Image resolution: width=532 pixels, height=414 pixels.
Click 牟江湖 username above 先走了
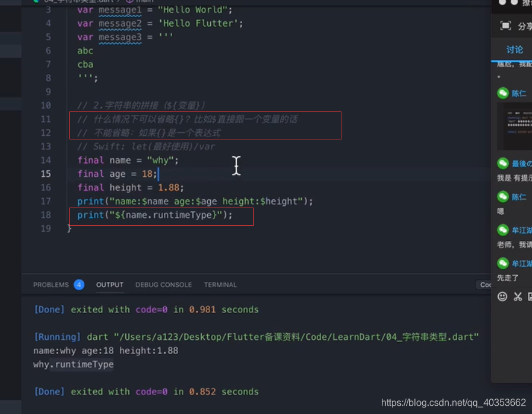pyautogui.click(x=521, y=263)
